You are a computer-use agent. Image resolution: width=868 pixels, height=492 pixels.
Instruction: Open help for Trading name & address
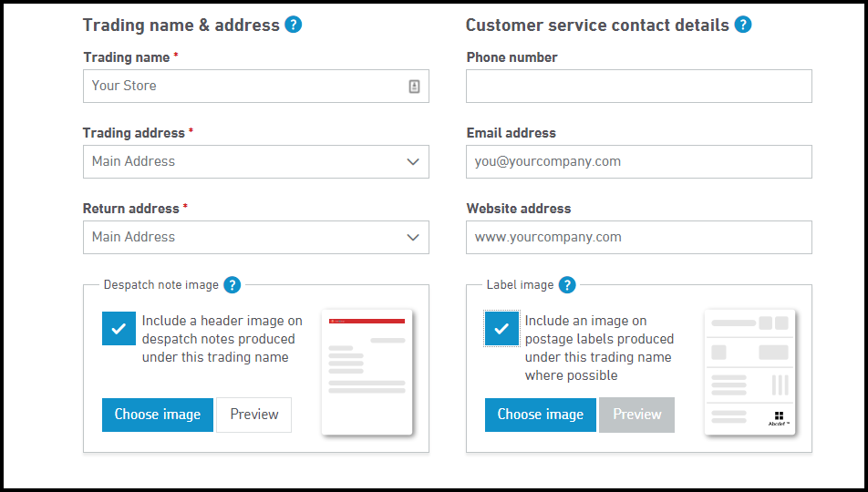pos(293,25)
